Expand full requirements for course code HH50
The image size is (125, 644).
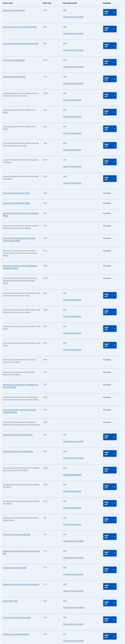[x=72, y=475]
